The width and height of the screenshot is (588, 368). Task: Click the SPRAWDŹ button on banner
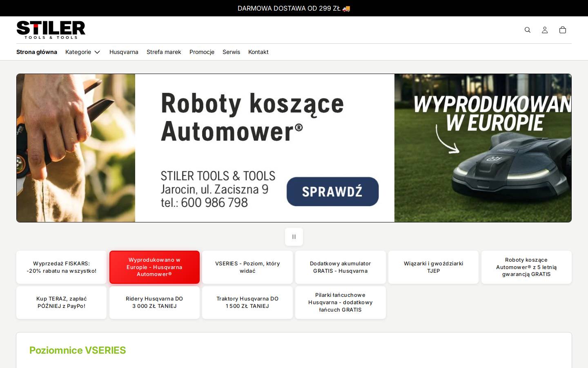[x=332, y=191]
